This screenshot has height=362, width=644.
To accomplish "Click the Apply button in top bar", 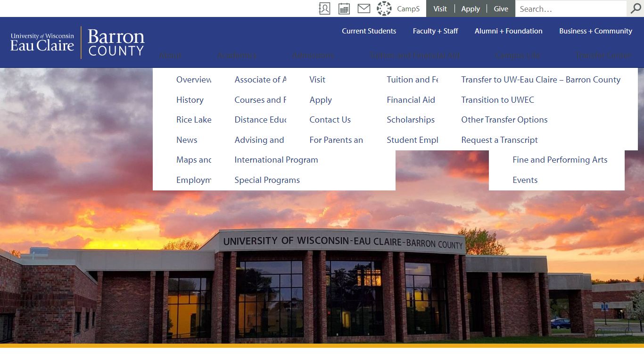I will click(471, 8).
